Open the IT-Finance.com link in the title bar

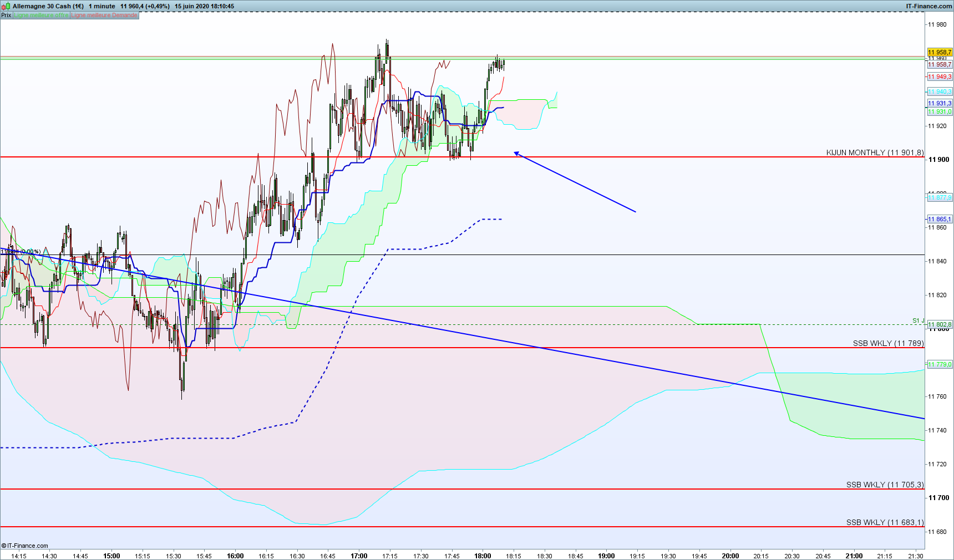click(x=928, y=6)
